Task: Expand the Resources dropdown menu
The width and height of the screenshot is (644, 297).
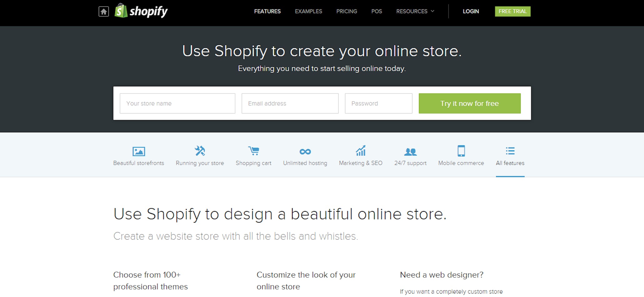Action: coord(415,11)
